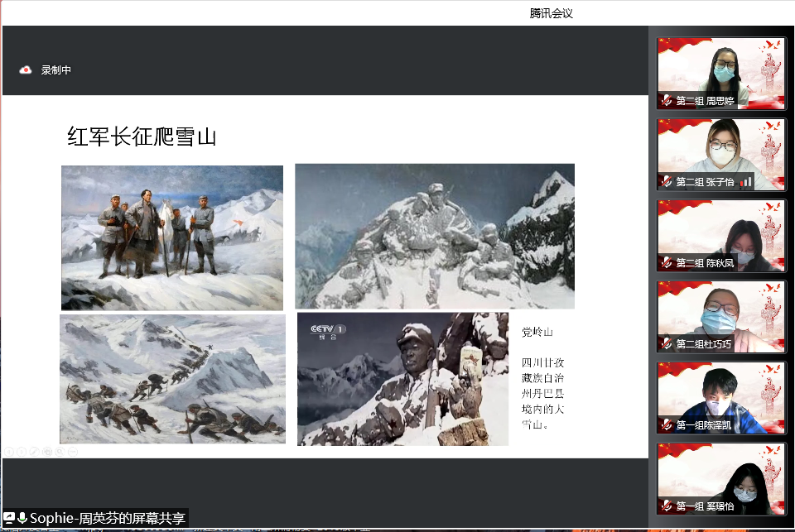
Task: Click the 四川甘孜藏族自治州 description paragraph
Action: 543,394
